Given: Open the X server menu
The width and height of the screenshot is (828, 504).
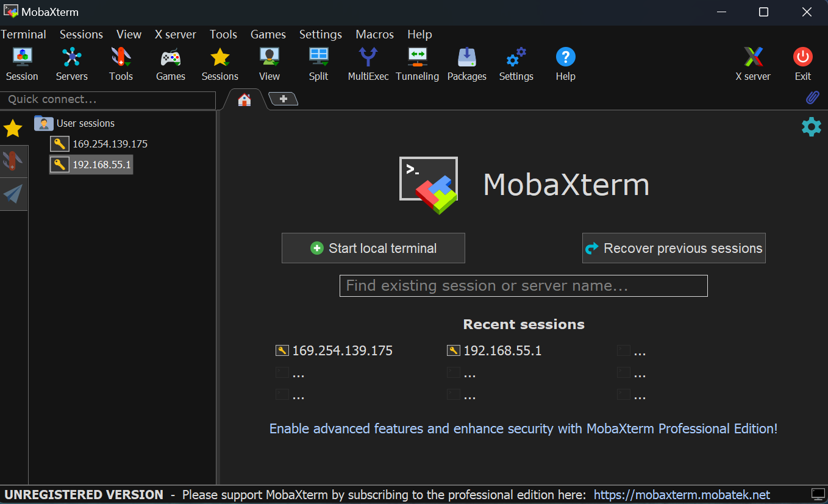Looking at the screenshot, I should 176,34.
